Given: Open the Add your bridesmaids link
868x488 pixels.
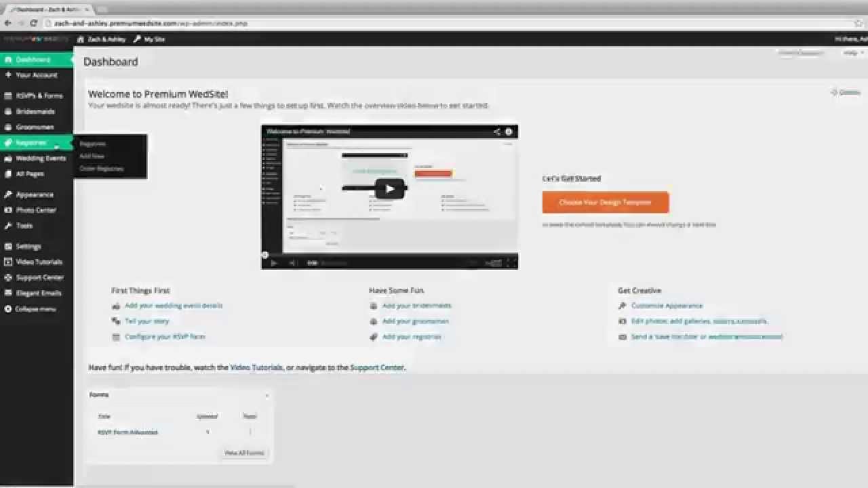Looking at the screenshot, I should click(x=417, y=306).
